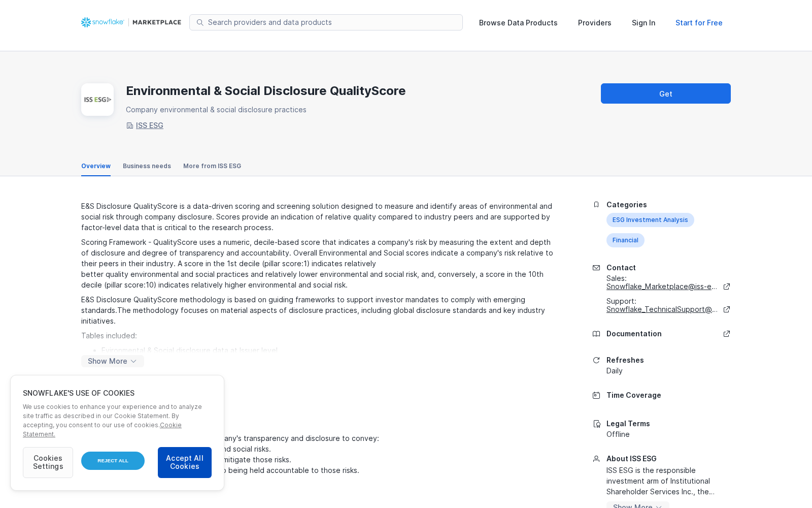The image size is (812, 508).
Task: Open the More from ISS ESG tab
Action: click(x=212, y=166)
